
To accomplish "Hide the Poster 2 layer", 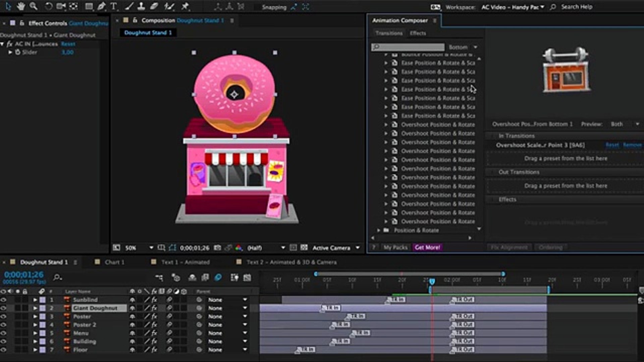I will click(3, 325).
